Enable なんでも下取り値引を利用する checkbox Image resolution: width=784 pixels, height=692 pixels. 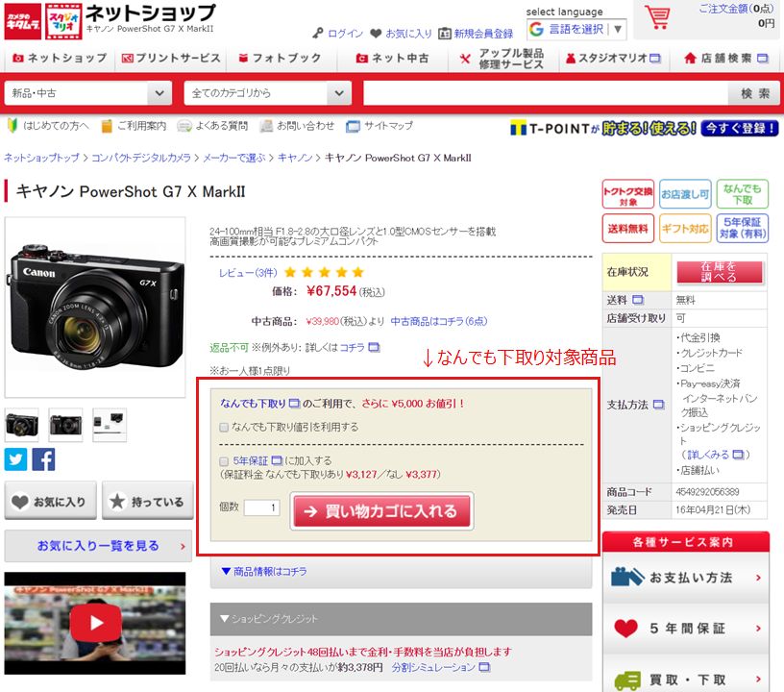pyautogui.click(x=224, y=427)
